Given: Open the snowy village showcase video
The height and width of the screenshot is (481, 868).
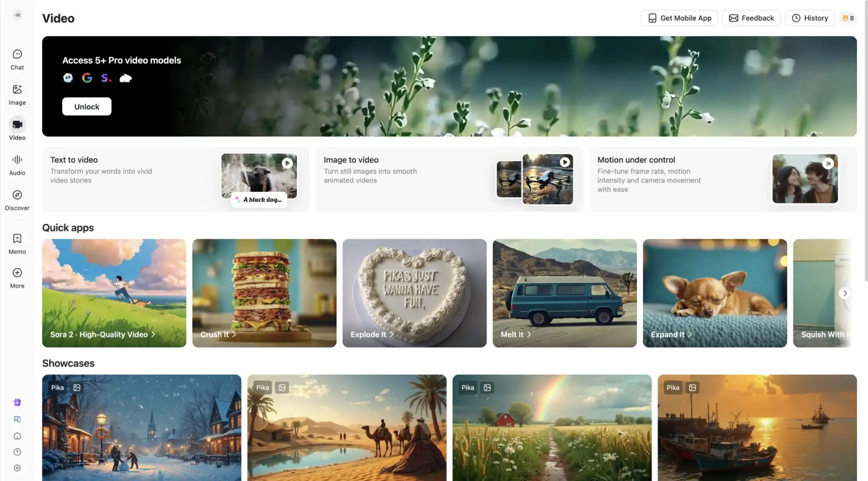Looking at the screenshot, I should [x=142, y=428].
